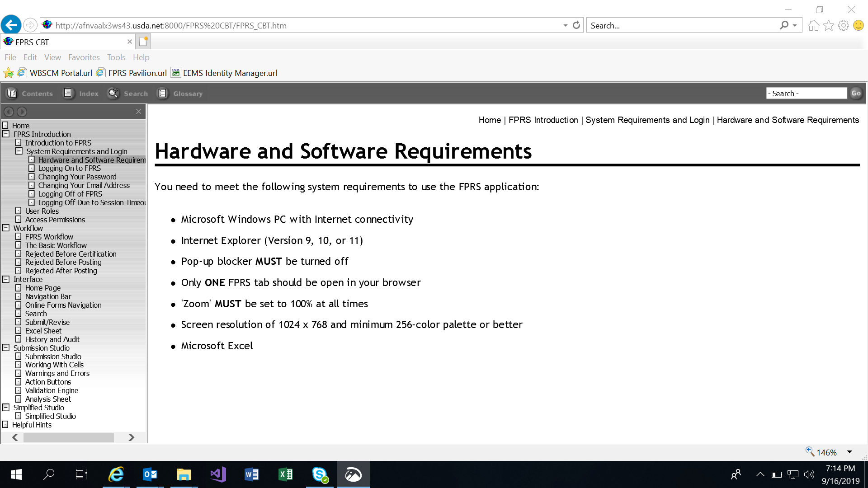This screenshot has width=868, height=488.
Task: Click the previous topic arrow in the contents pane
Action: [x=9, y=112]
